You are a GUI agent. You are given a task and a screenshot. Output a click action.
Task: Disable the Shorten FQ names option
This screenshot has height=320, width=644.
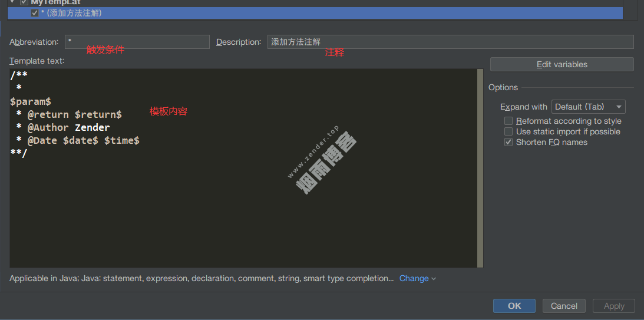[508, 142]
